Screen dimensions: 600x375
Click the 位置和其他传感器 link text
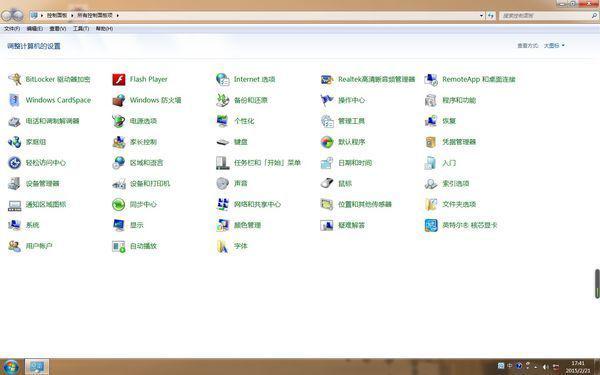365,204
